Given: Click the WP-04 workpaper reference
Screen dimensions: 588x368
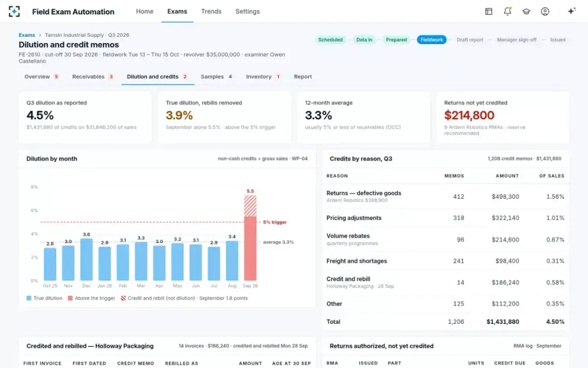Looking at the screenshot, I should (299, 158).
